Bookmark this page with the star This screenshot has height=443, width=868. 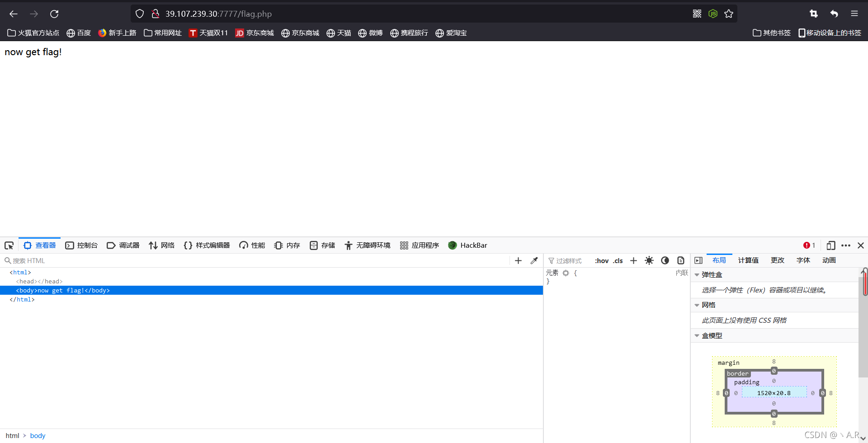pyautogui.click(x=729, y=14)
